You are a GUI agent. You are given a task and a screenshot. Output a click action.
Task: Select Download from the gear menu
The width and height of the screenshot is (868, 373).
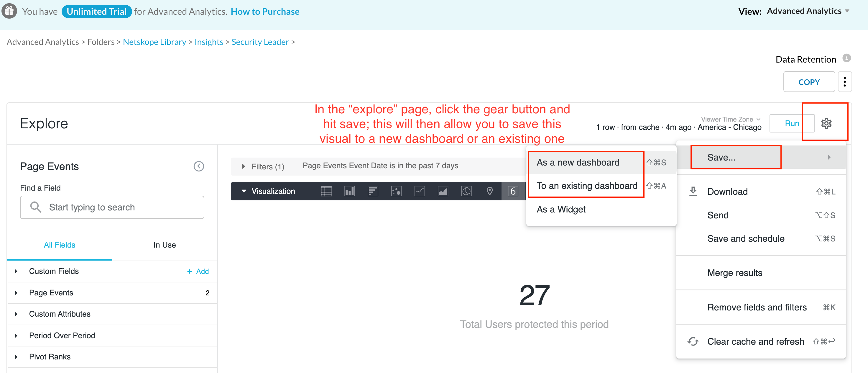[x=761, y=192]
